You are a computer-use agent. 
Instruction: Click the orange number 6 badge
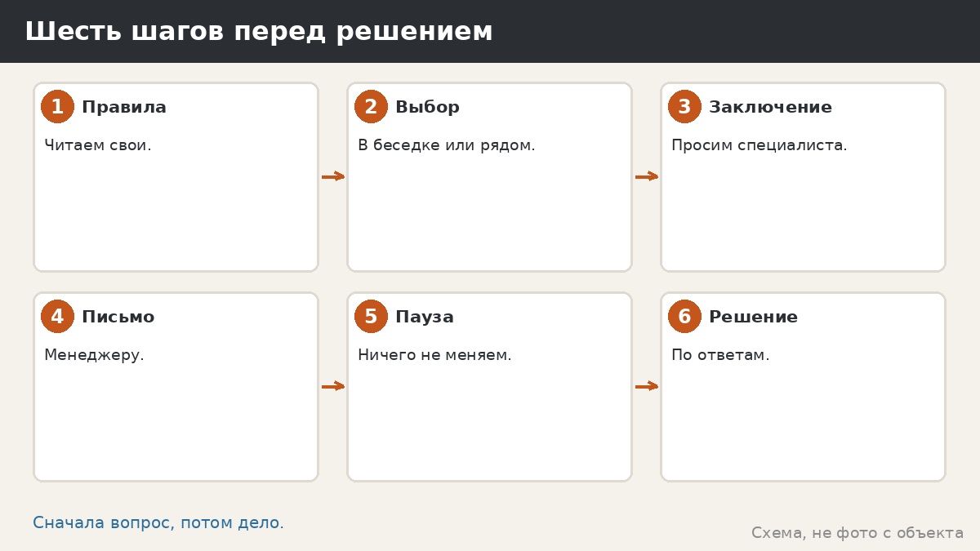(684, 317)
